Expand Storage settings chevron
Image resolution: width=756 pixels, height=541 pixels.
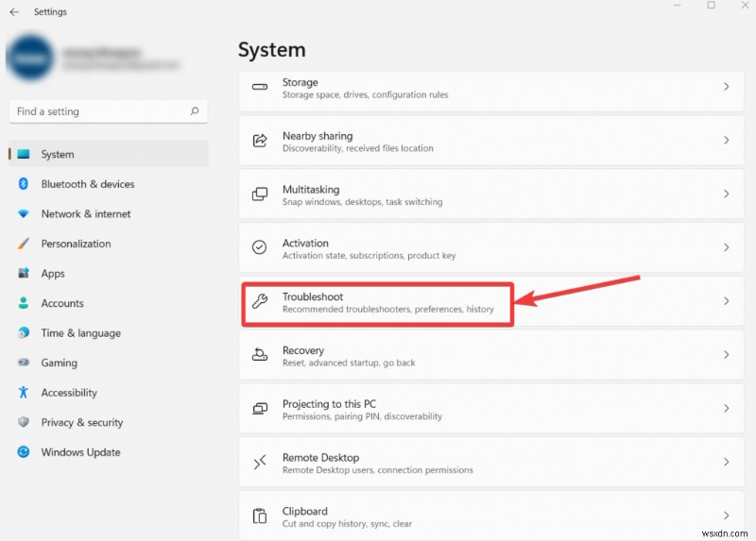726,87
